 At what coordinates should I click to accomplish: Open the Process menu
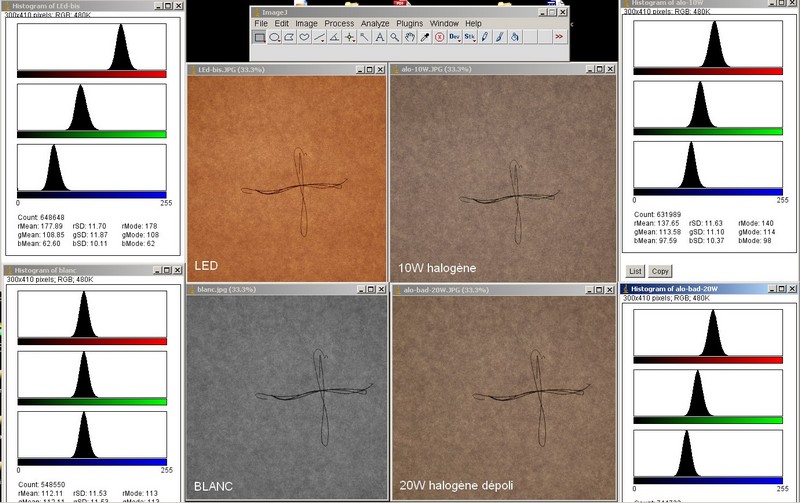[x=339, y=23]
